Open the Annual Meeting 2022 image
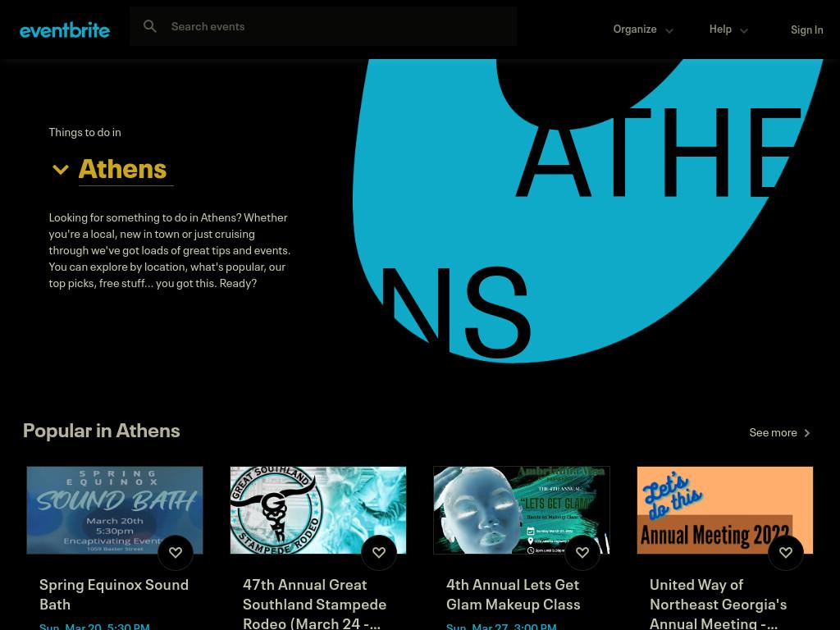Viewport: 840px width, 630px height. click(x=725, y=510)
